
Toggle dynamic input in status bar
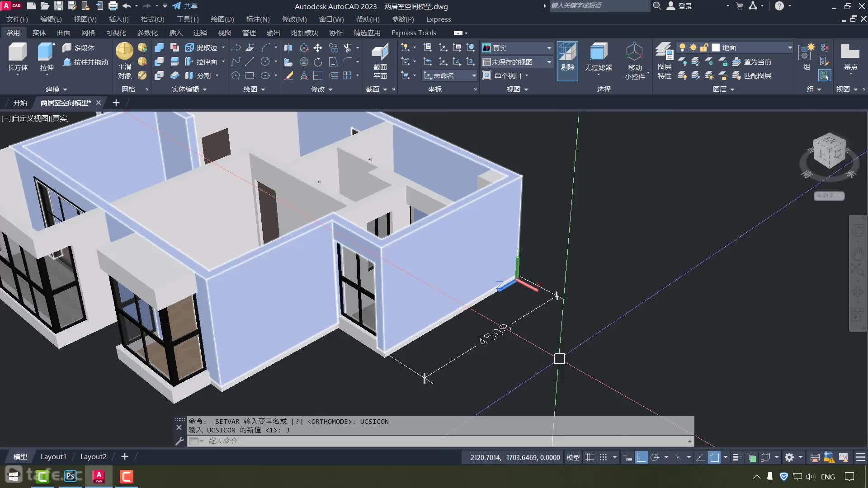[x=627, y=457]
